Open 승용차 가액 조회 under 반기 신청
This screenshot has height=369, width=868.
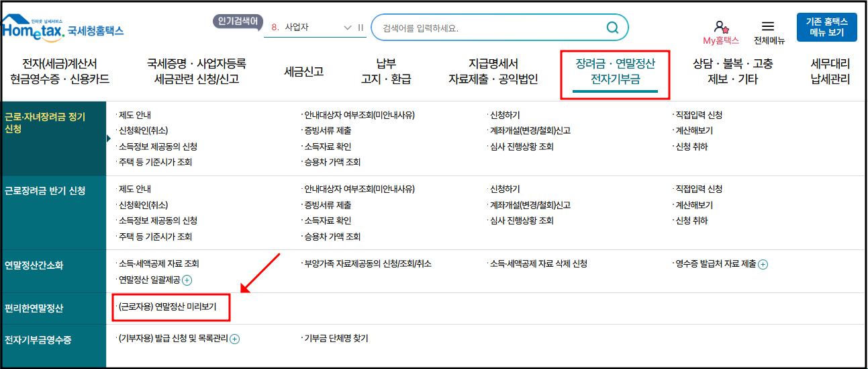[332, 237]
